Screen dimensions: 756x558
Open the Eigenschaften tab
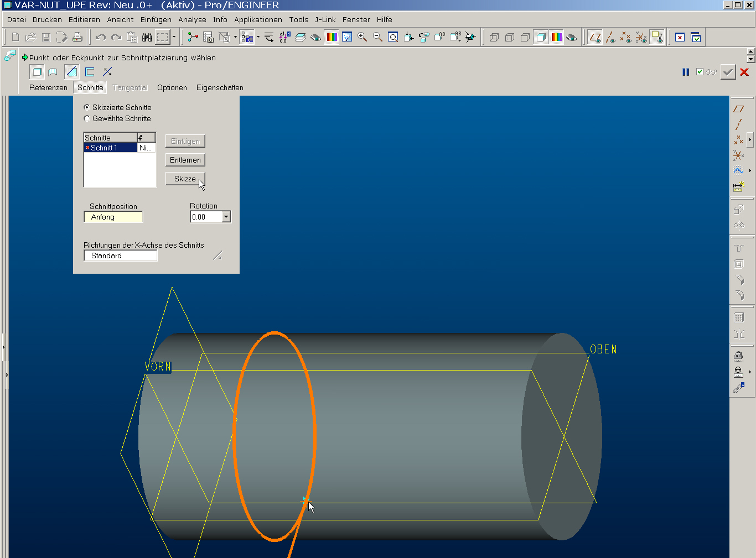[x=220, y=87]
